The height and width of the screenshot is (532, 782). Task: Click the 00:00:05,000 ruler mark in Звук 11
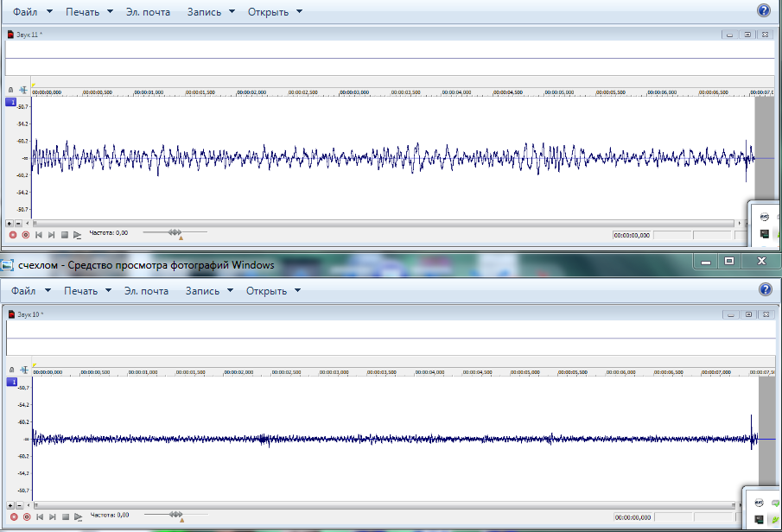(560, 92)
